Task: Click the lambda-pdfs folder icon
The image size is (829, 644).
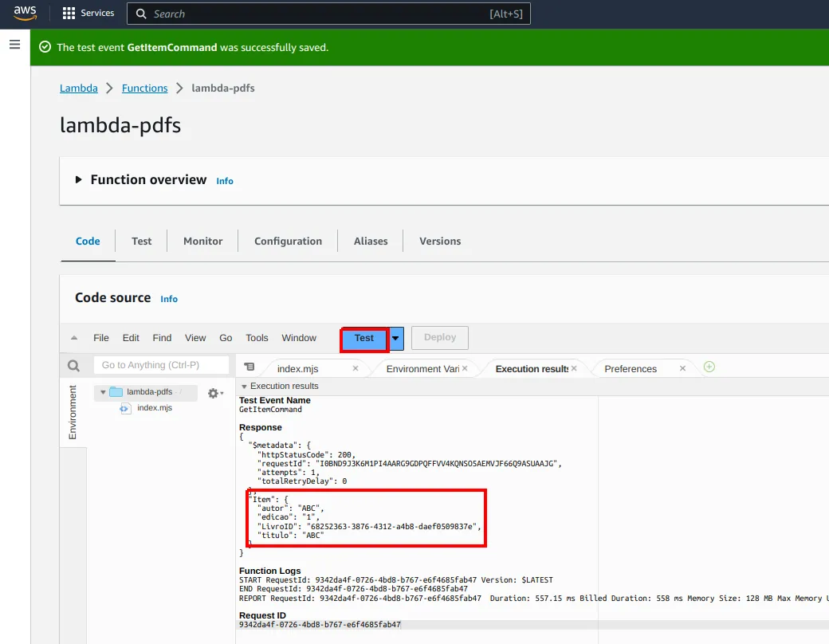Action: (116, 392)
